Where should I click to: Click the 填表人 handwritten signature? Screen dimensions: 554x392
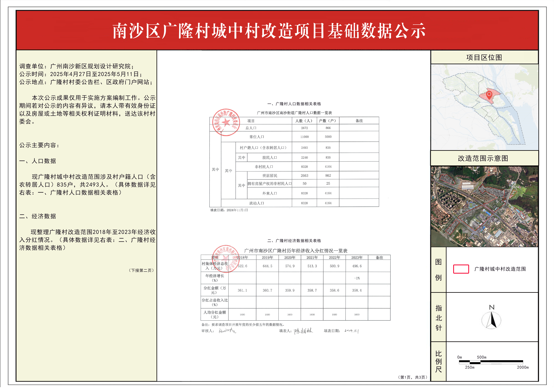(303, 331)
